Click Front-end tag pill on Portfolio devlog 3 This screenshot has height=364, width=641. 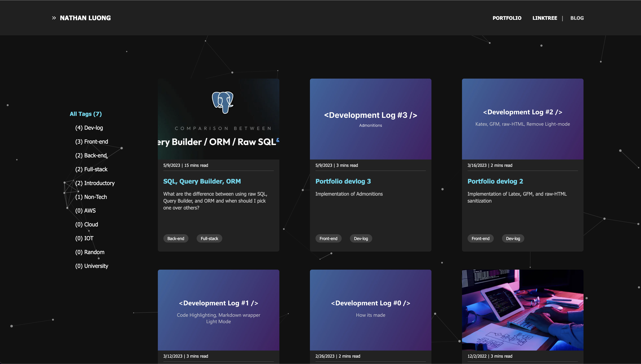(x=328, y=239)
